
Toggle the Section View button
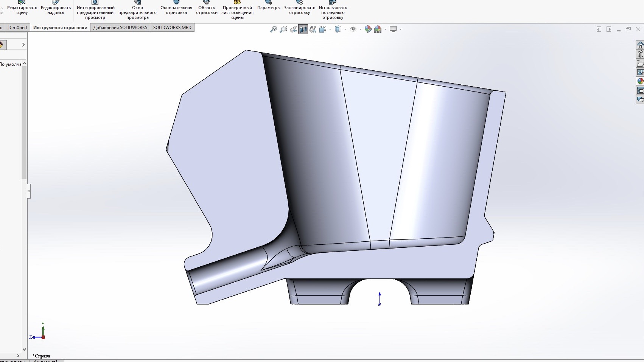pyautogui.click(x=303, y=29)
